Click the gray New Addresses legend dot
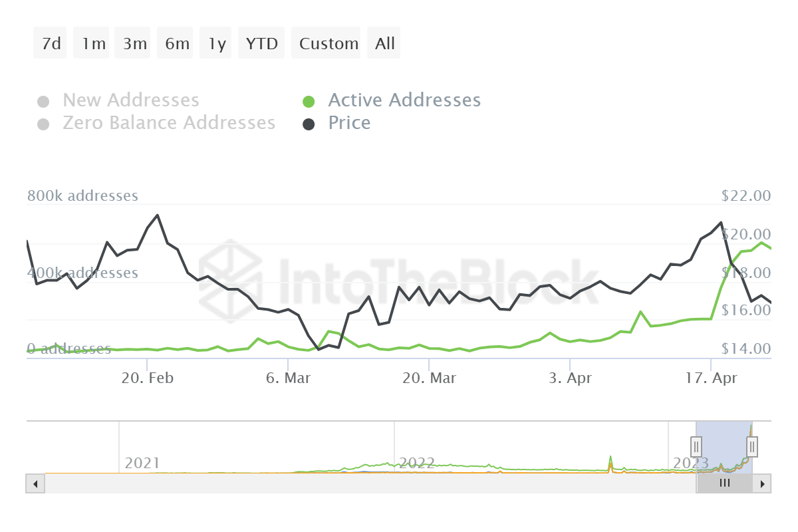The width and height of the screenshot is (798, 532). (43, 102)
